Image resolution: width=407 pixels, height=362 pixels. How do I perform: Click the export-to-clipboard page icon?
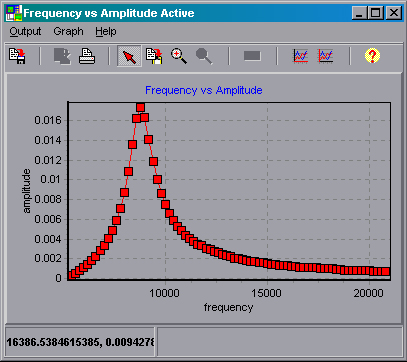click(154, 56)
